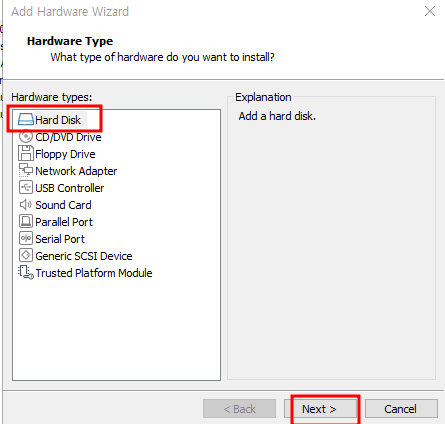This screenshot has height=424, width=445.
Task: Click the CD/DVD Drive disc icon
Action: 26,137
